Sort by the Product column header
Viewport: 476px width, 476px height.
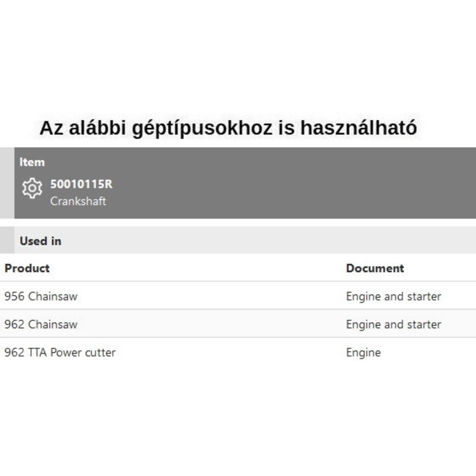(x=27, y=268)
